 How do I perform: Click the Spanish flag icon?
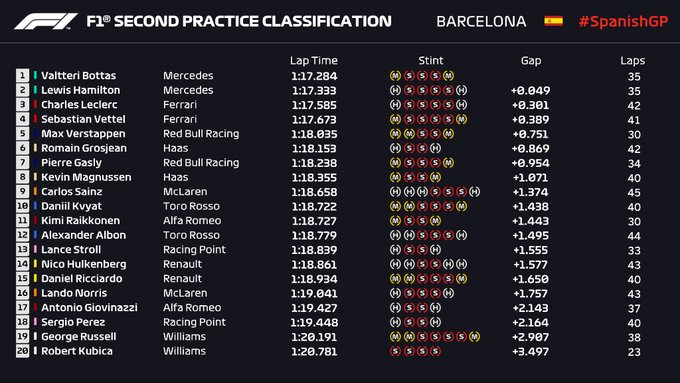554,21
